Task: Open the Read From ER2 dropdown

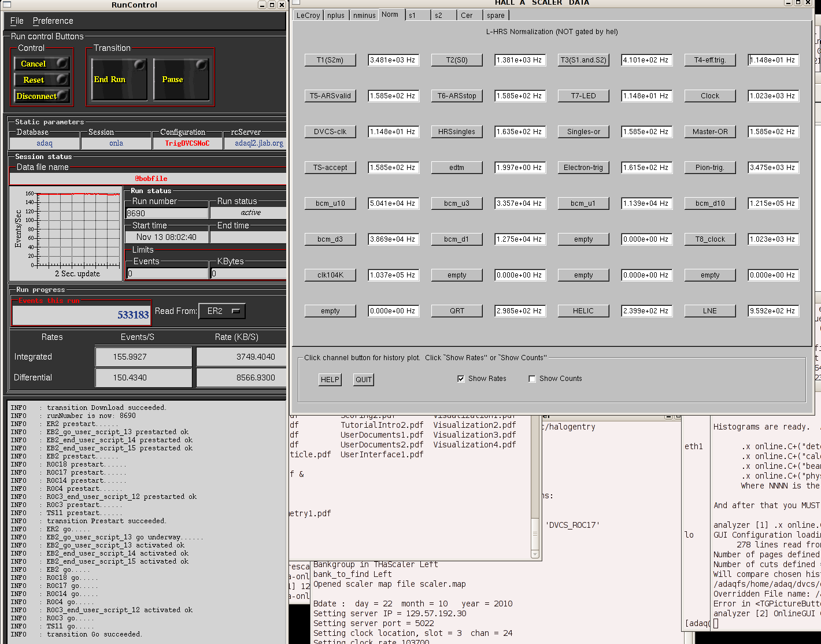Action: click(222, 311)
